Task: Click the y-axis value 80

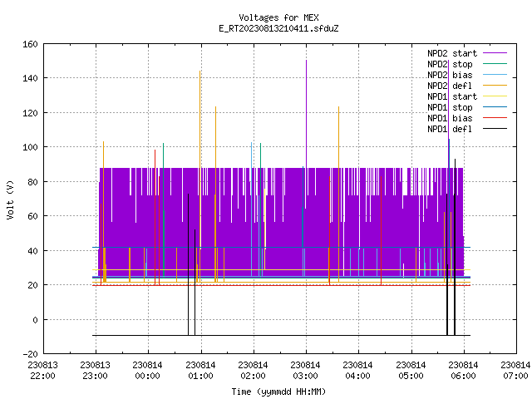Action: (32, 182)
